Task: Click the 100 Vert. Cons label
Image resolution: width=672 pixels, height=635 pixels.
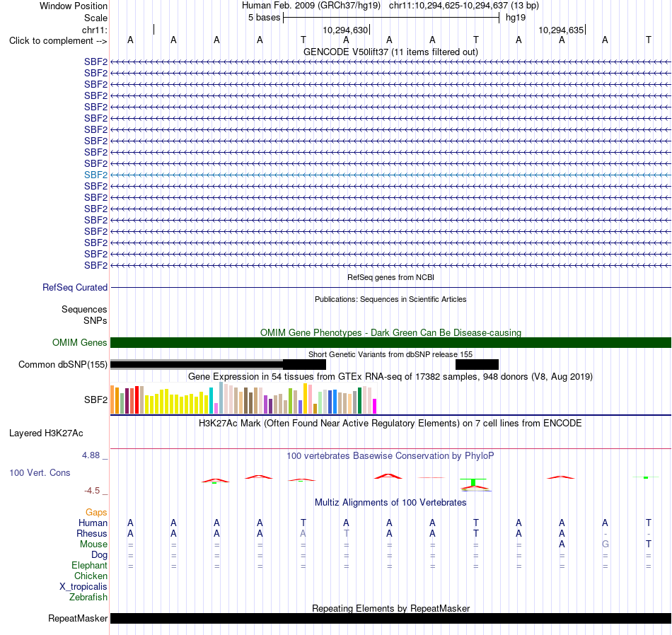Action: coord(40,472)
